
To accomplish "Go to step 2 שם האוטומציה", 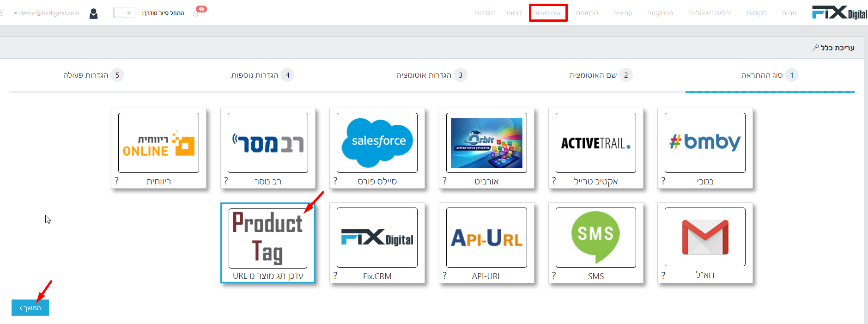I will tap(601, 75).
